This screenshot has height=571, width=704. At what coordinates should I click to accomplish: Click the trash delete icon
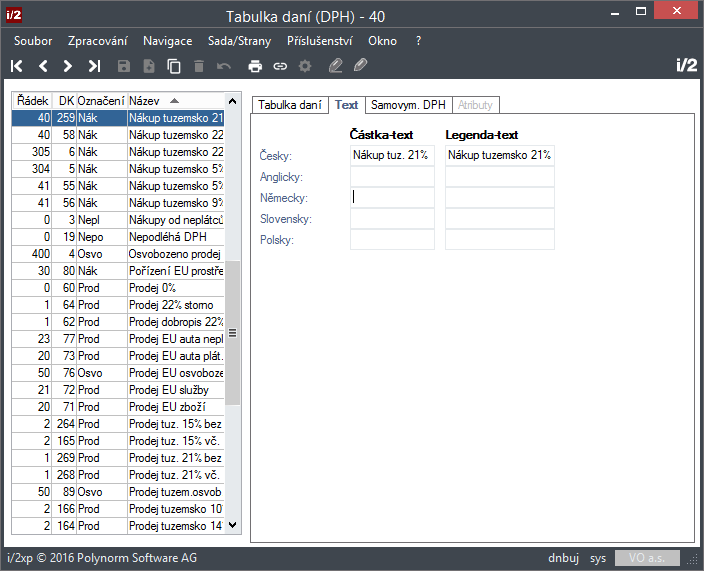(199, 66)
